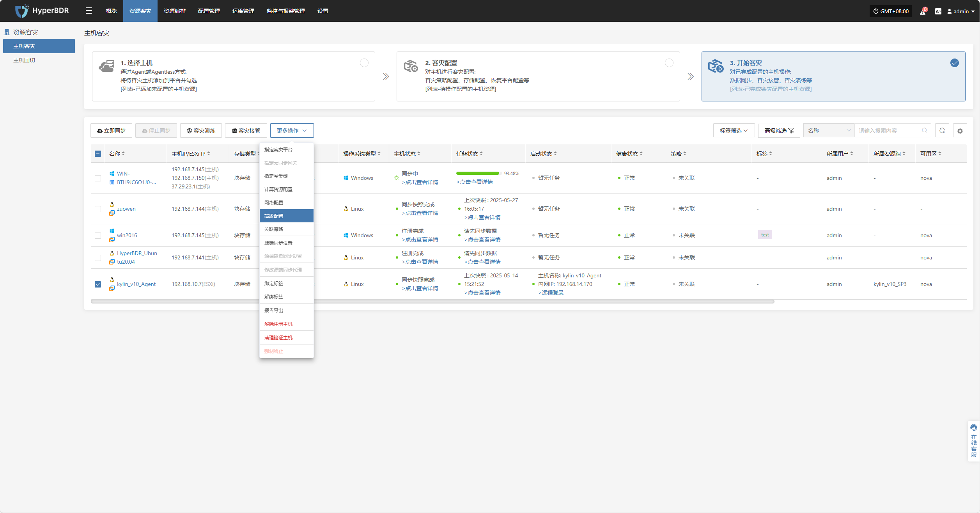
Task: Sort by host status column
Action: point(419,153)
